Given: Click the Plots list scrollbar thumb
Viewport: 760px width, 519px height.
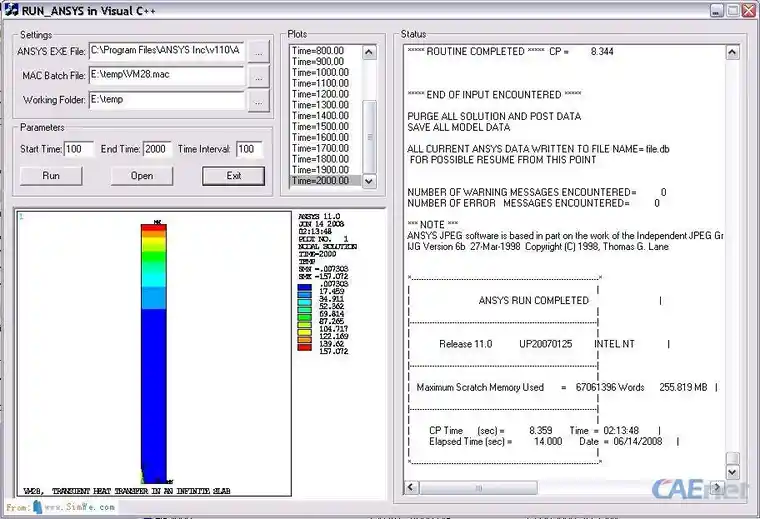Looking at the screenshot, I should coord(369,137).
